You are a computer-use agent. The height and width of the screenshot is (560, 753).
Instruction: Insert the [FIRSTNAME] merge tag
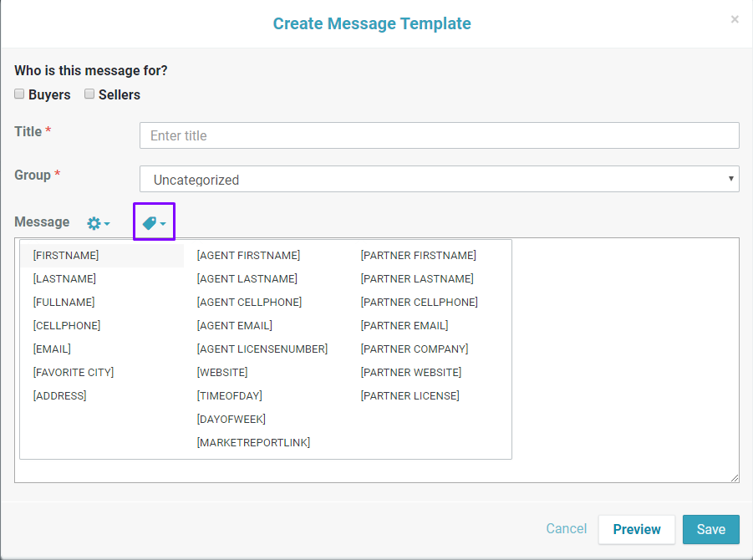[66, 255]
